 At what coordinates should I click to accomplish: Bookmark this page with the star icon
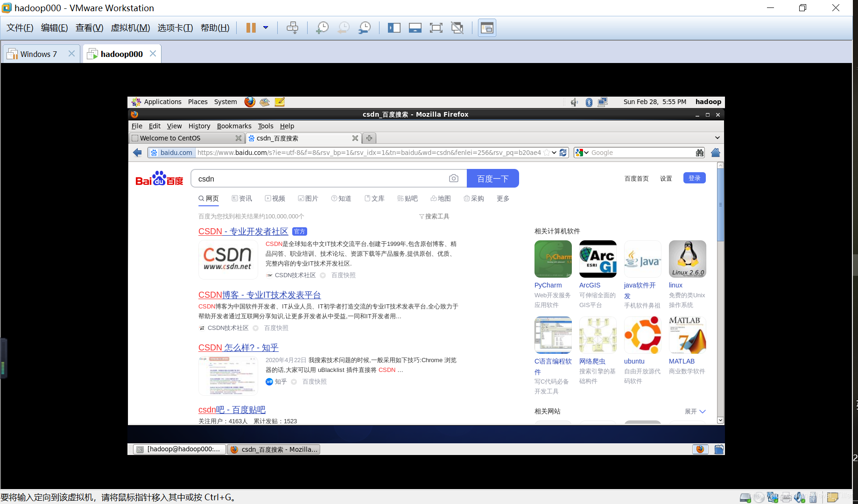tap(547, 153)
